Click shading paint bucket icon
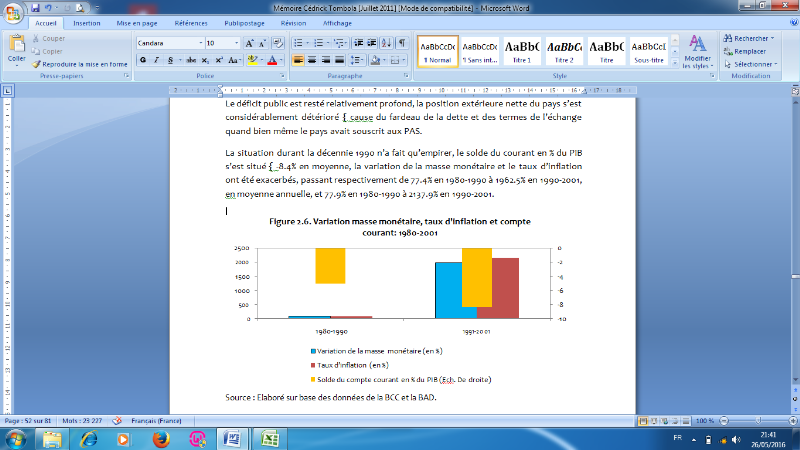Image resolution: width=800 pixels, height=450 pixels. [x=376, y=60]
